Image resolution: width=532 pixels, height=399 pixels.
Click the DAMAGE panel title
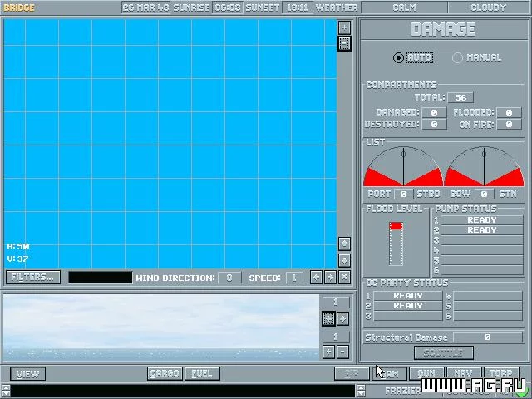443,29
